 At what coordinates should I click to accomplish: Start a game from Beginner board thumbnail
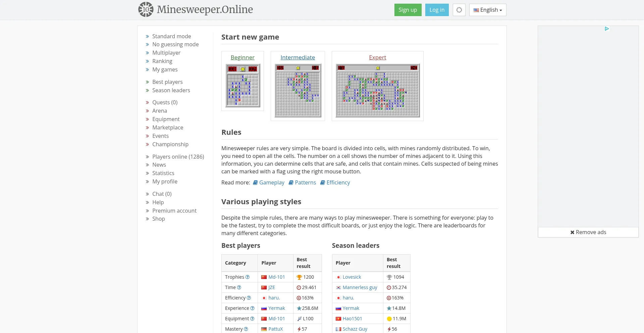(x=243, y=86)
